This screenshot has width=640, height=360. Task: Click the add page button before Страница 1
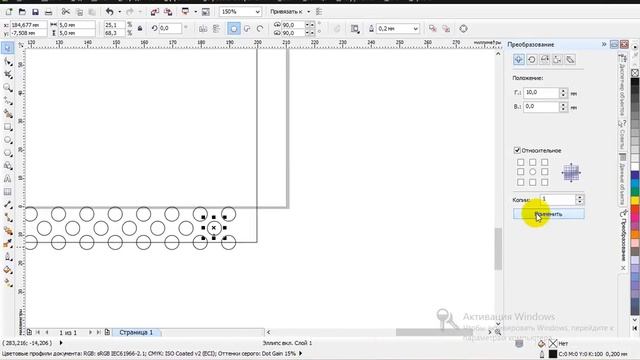[108, 332]
